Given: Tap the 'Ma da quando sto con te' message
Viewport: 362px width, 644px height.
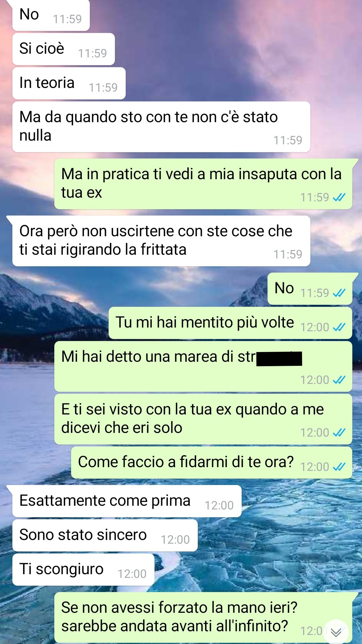Looking at the screenshot, I should point(161,127).
